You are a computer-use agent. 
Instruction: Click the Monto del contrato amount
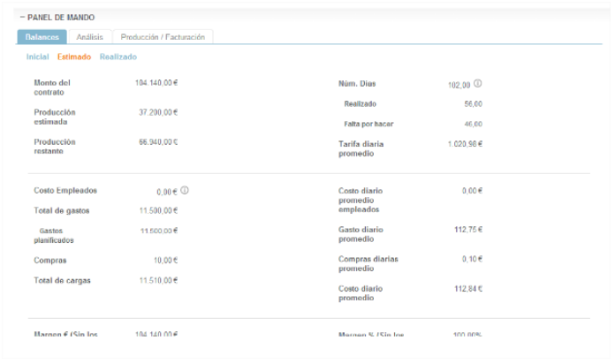click(156, 83)
